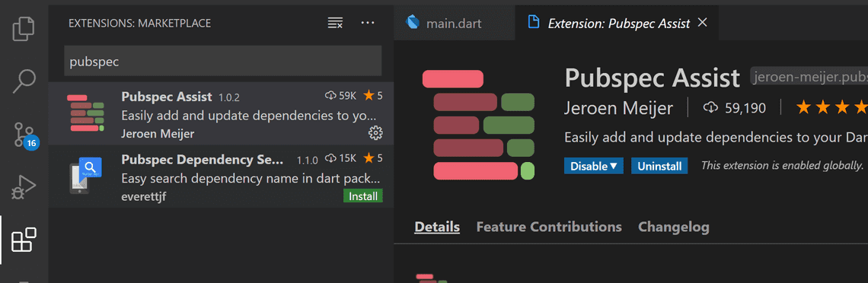The image size is (868, 283).
Task: Click the pubspec extension search field
Action: 222,61
